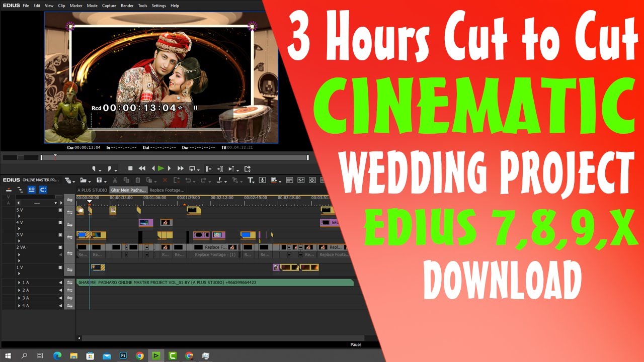This screenshot has height=362, width=644.
Task: Toggle video mute on track 2 VA
Action: [x=60, y=247]
